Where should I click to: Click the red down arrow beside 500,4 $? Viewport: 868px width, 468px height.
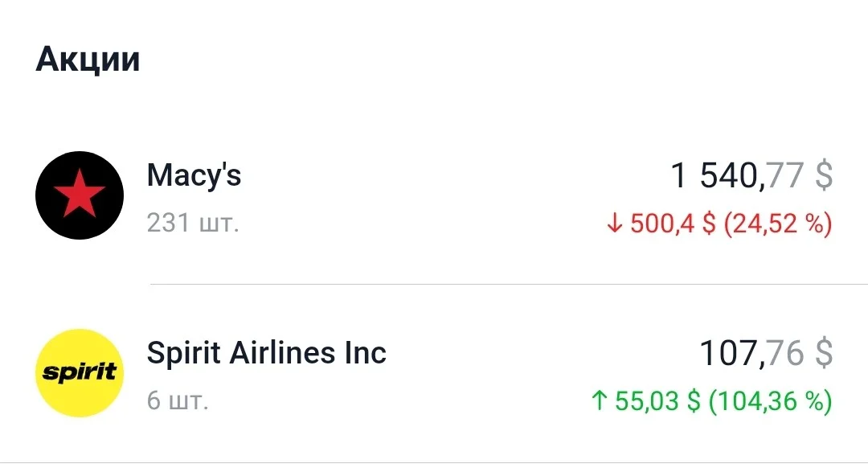click(x=615, y=224)
